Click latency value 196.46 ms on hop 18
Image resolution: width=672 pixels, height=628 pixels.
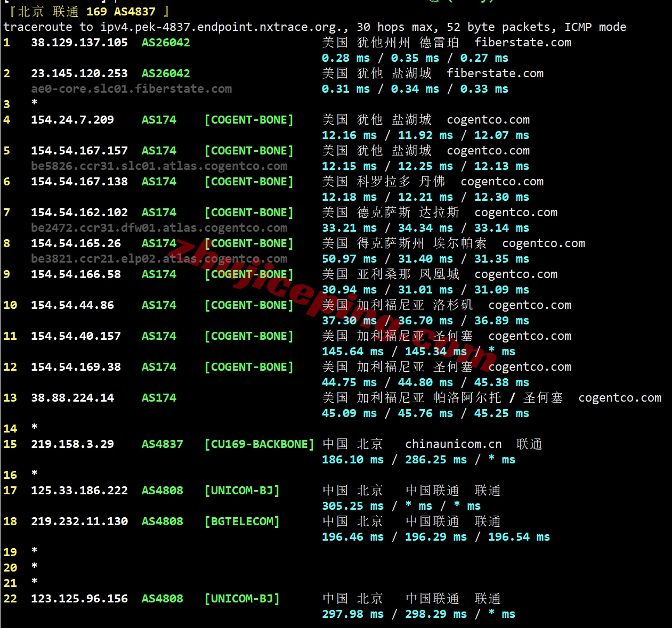click(353, 537)
